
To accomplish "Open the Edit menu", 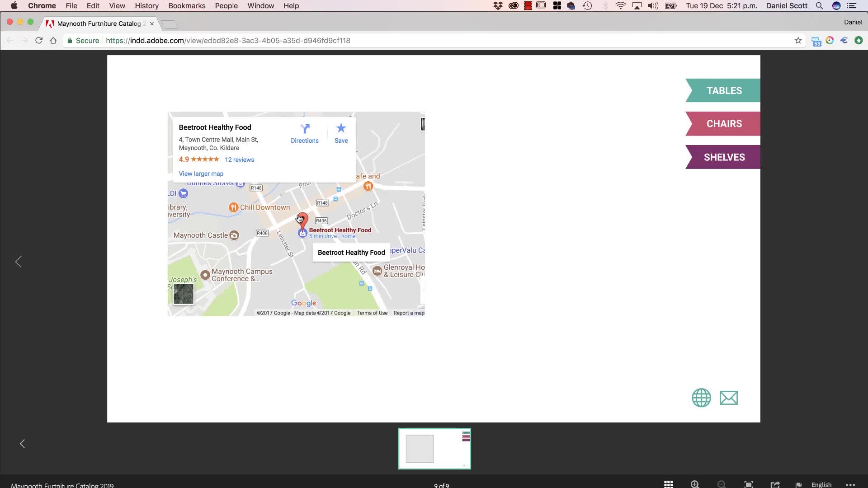I will click(93, 5).
